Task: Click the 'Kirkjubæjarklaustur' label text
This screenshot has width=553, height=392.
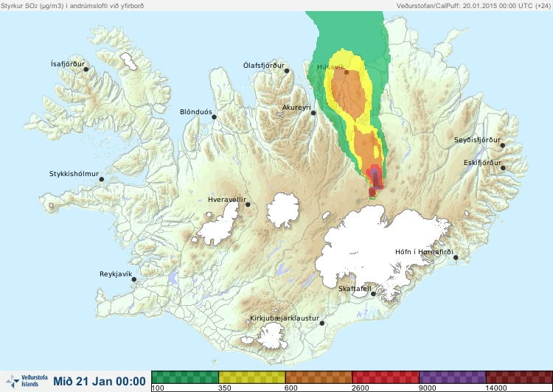Action: point(285,318)
